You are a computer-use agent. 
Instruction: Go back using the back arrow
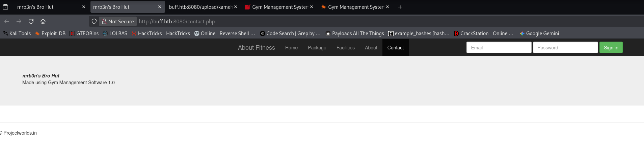[7, 21]
